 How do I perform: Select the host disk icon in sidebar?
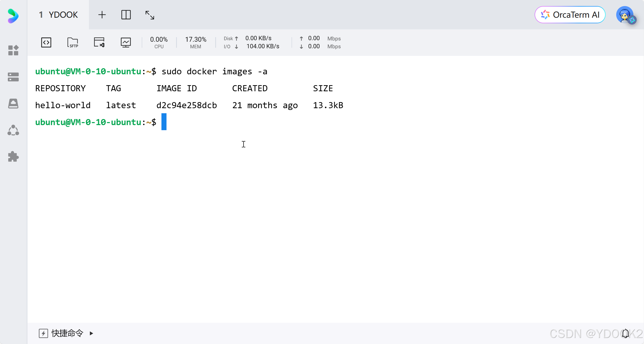[13, 103]
